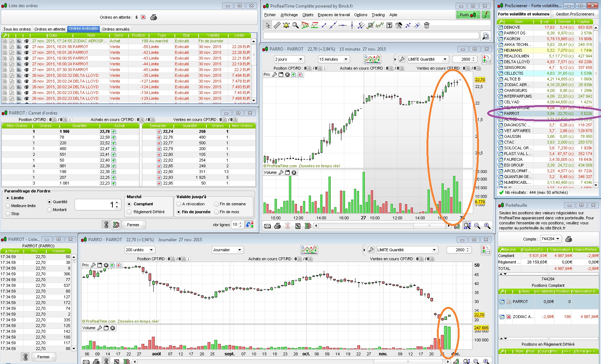
Task: Open the 200 unités dropdown
Action: [140, 250]
